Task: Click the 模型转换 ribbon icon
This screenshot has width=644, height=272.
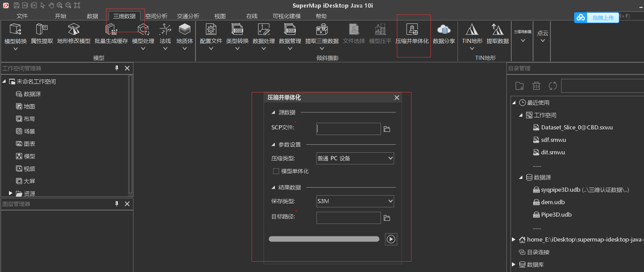Action: pyautogui.click(x=16, y=29)
